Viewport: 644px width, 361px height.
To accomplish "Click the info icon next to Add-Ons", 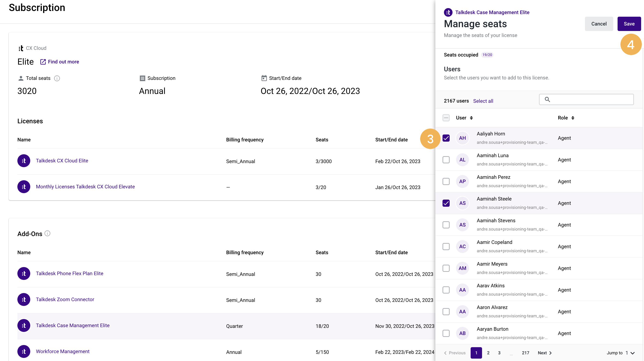I will click(47, 234).
